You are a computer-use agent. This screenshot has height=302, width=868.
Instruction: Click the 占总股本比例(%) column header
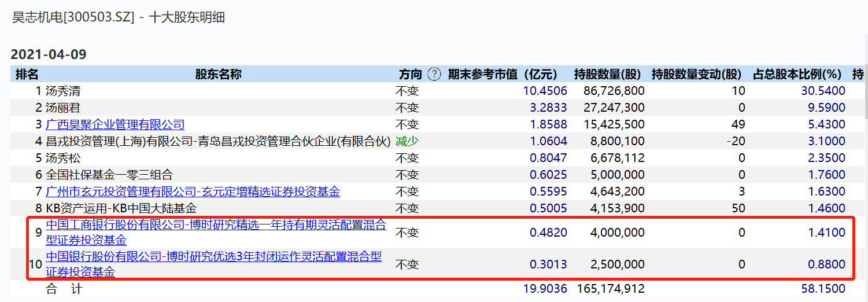797,74
